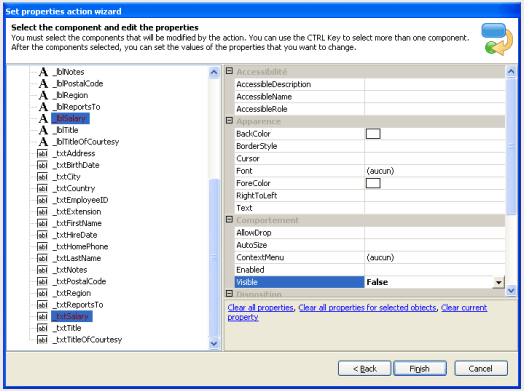Click the label icon beside _lblPostalCode
Screen dimensions: 524x391
[43, 84]
